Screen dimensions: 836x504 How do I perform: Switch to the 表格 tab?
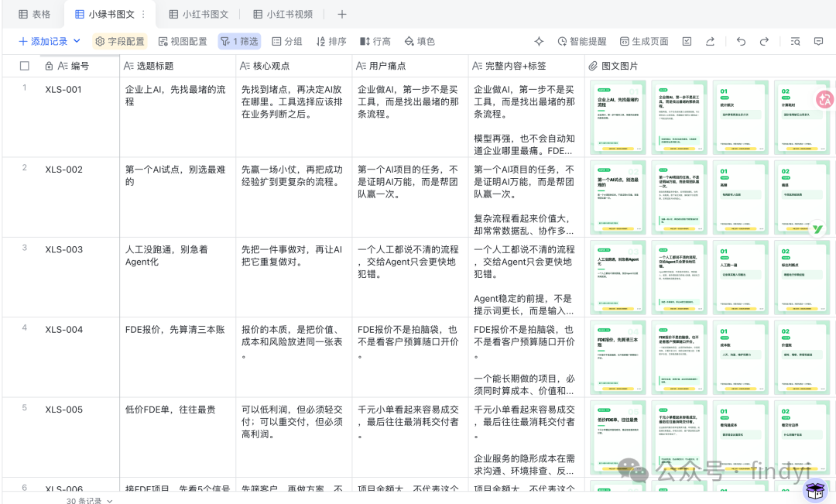[x=35, y=15]
